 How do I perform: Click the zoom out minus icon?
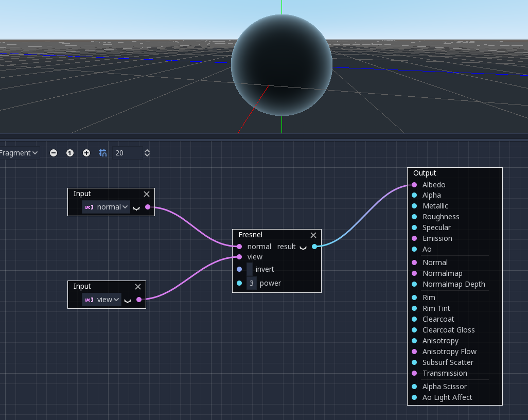pyautogui.click(x=54, y=153)
